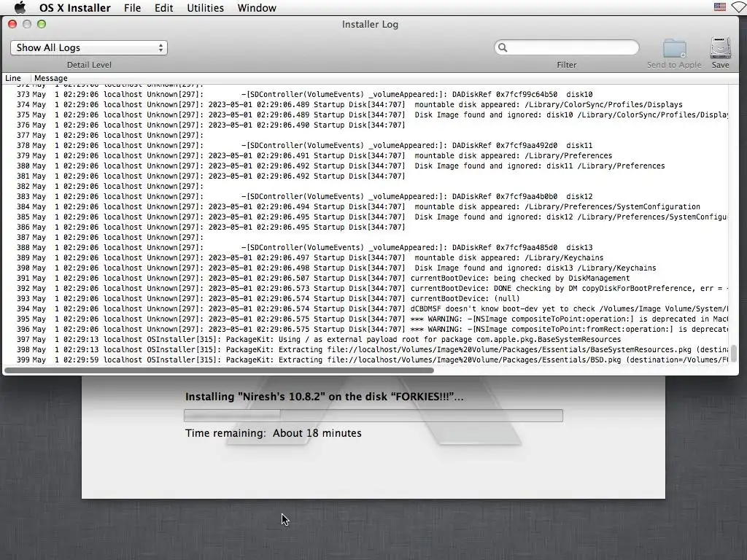
Task: Click the magnifying glass search icon
Action: 503,47
